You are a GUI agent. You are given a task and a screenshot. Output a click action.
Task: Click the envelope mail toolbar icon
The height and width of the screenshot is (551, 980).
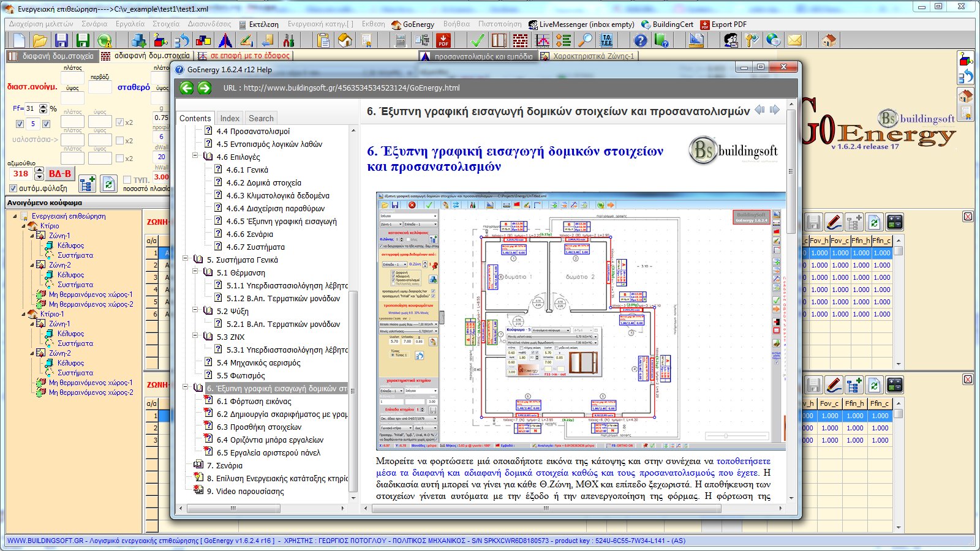(x=794, y=40)
